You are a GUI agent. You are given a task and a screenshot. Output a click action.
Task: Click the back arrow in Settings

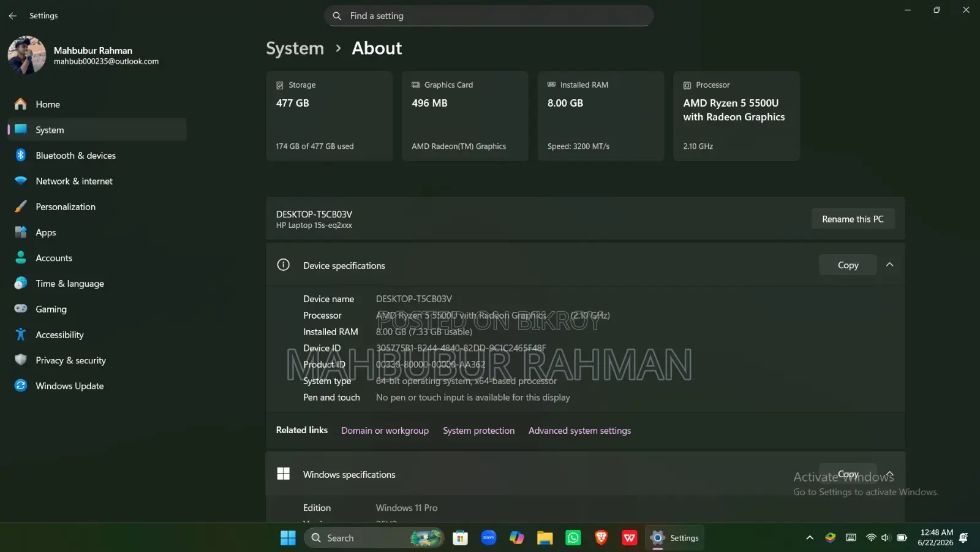(x=13, y=16)
